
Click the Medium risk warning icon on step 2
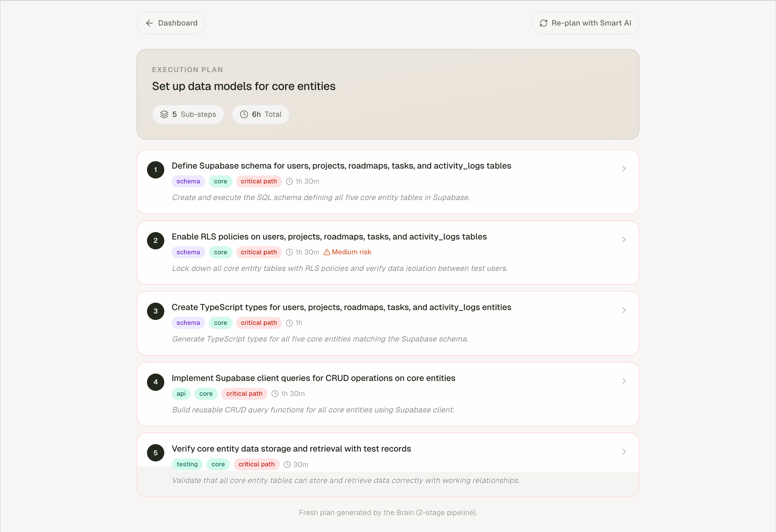pos(327,252)
